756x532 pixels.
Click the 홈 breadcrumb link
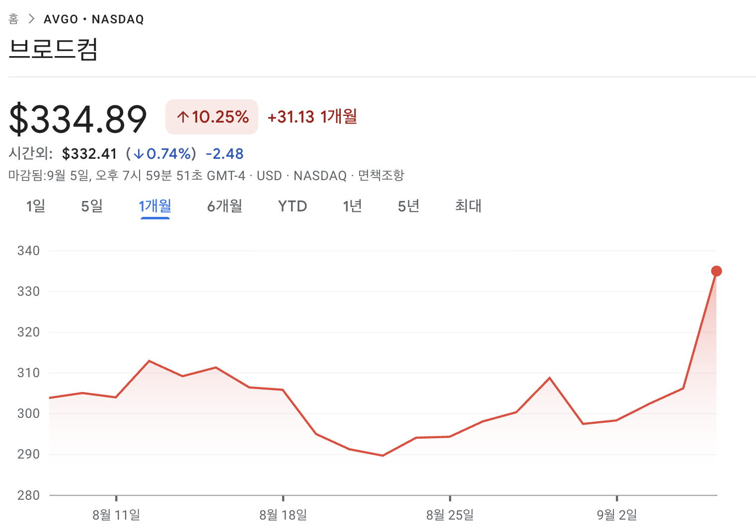point(13,19)
